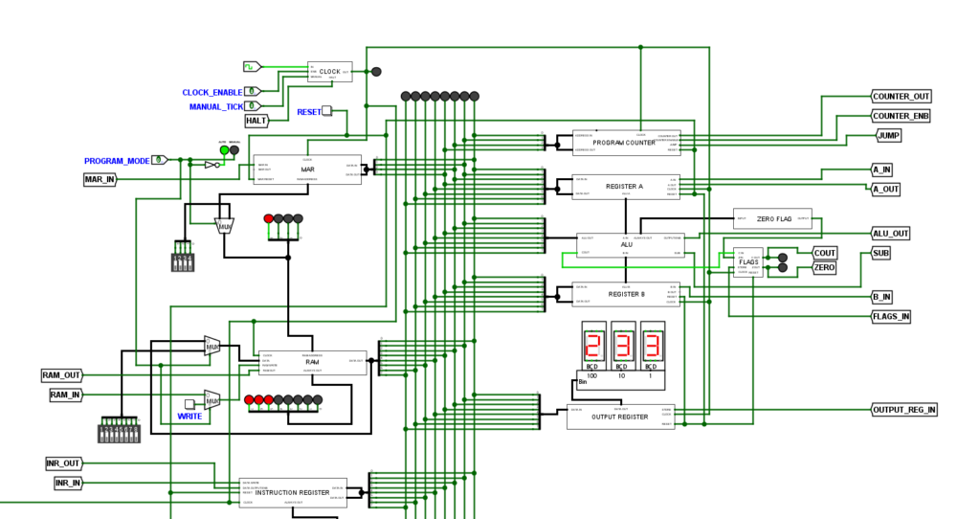
Task: Select the NOT gate near PROGRAM_MODE
Action: pyautogui.click(x=211, y=165)
